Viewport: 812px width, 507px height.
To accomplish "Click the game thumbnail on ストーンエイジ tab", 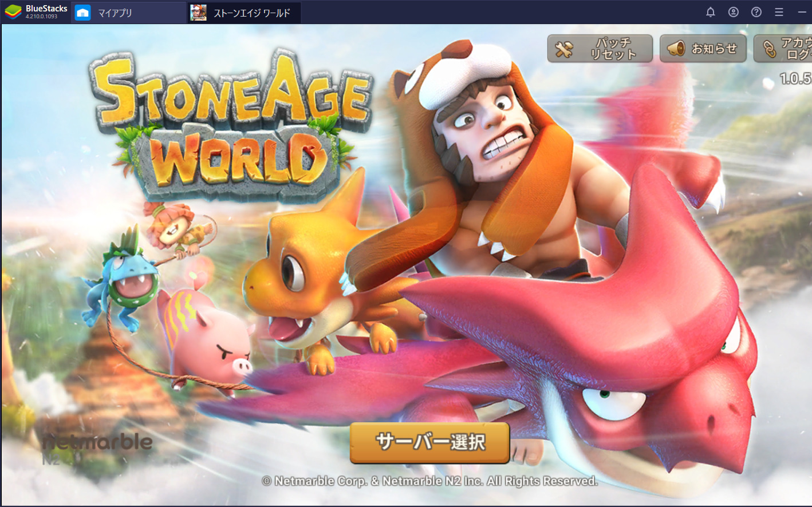I will coord(198,13).
